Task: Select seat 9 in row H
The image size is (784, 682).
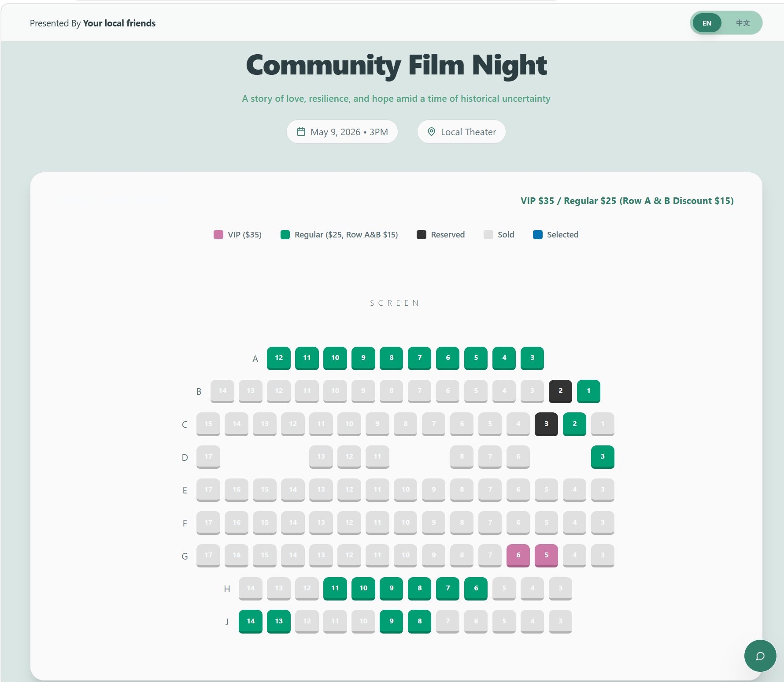Action: 392,589
